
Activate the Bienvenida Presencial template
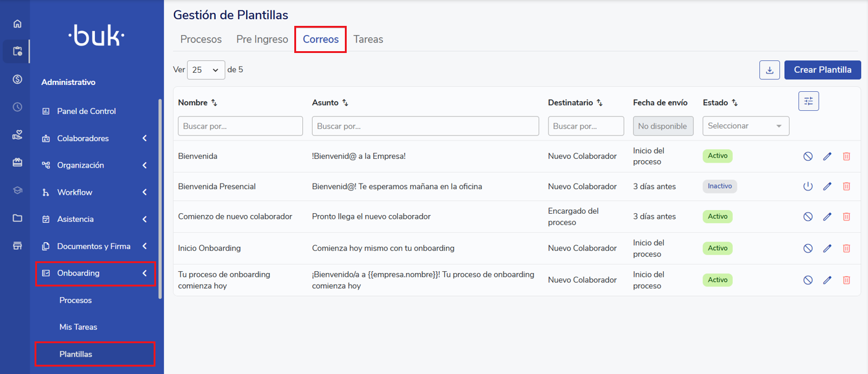pos(808,186)
